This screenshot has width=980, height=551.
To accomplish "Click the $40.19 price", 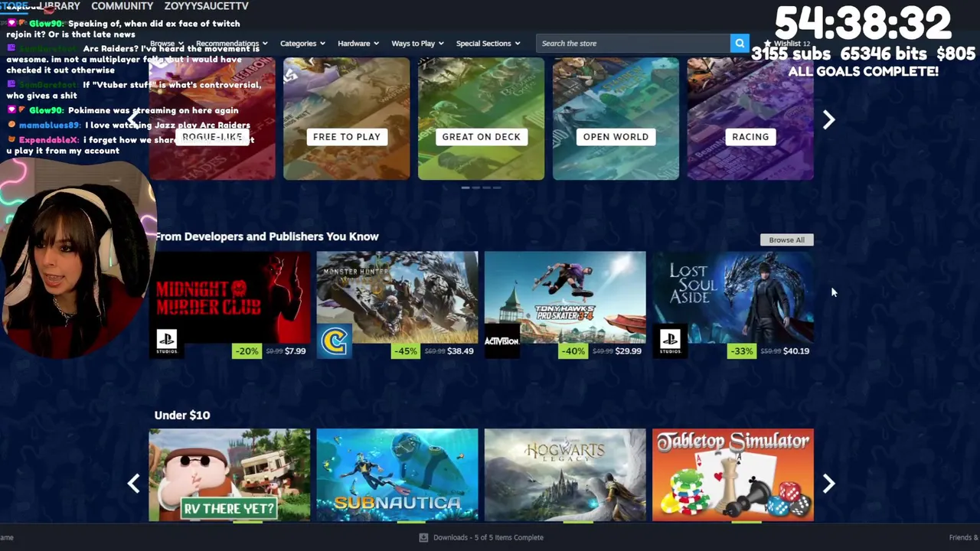I will click(x=796, y=351).
